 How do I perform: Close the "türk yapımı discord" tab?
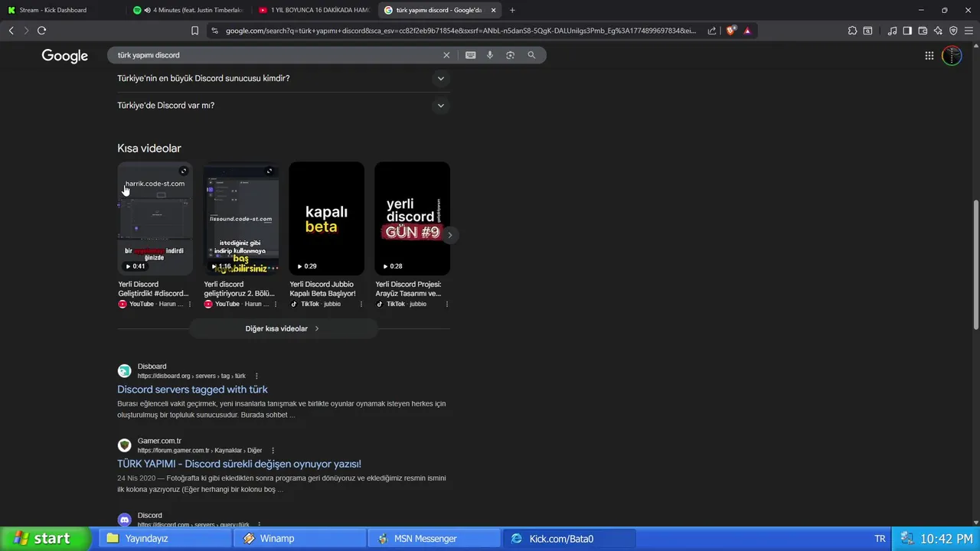(493, 10)
